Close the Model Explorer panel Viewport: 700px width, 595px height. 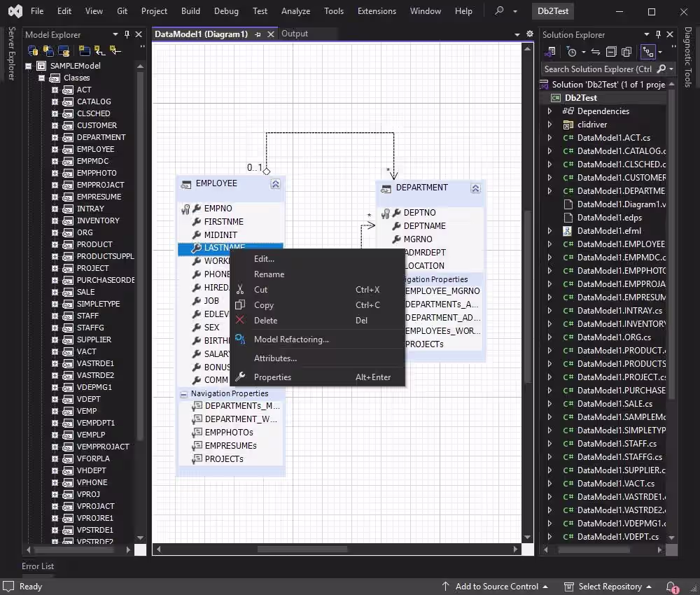pyautogui.click(x=139, y=34)
